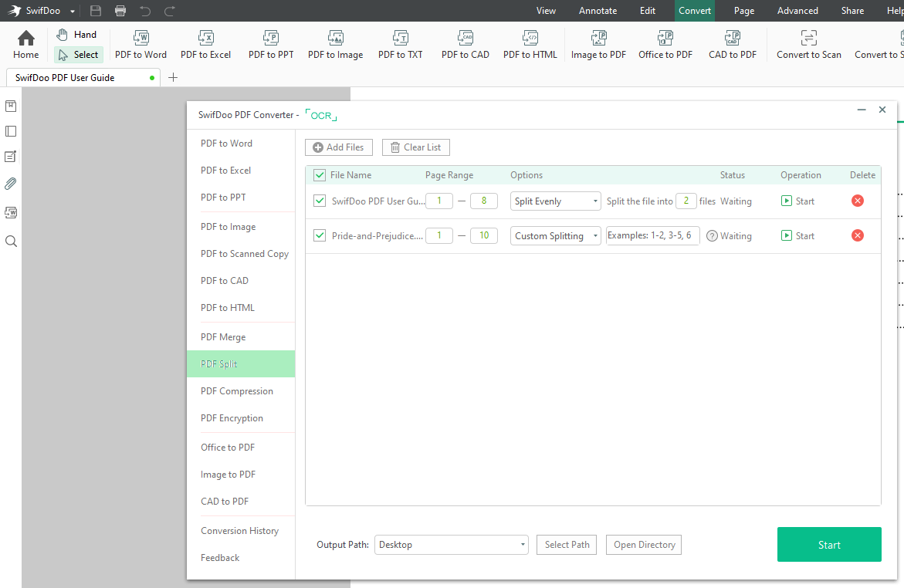Screen dimensions: 904x588
Task: Start splitting Pride-and-Prejudice row
Action: tap(798, 236)
